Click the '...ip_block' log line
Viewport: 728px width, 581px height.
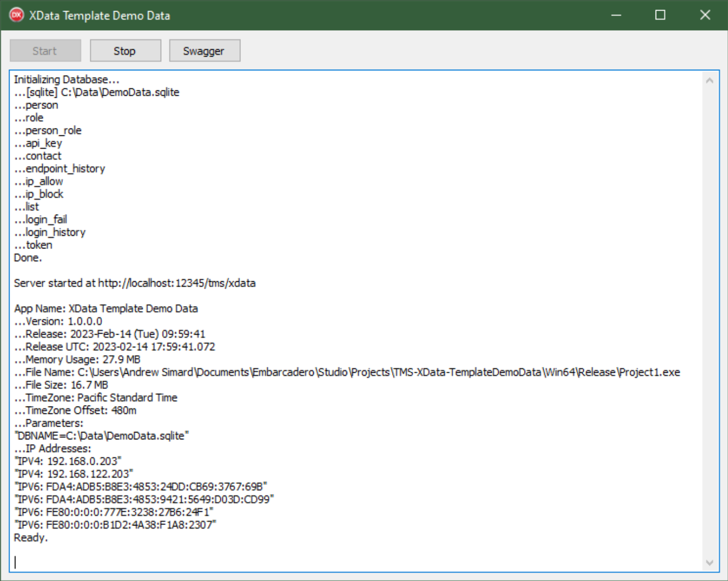(39, 193)
